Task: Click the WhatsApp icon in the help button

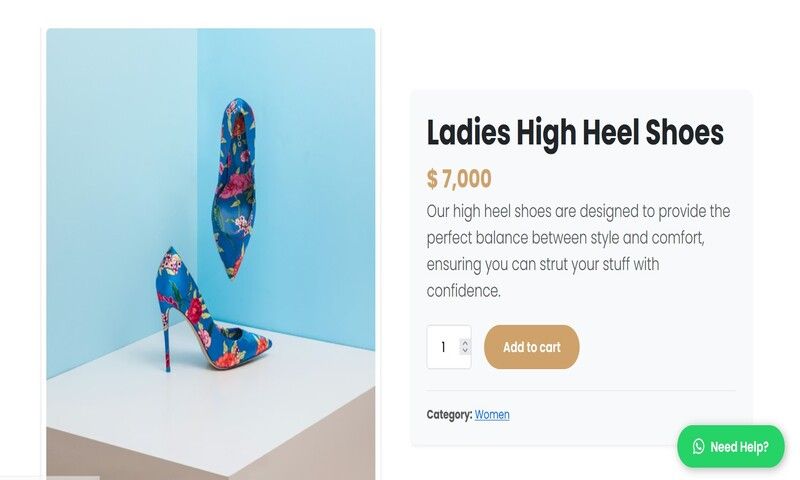Action: (x=698, y=447)
